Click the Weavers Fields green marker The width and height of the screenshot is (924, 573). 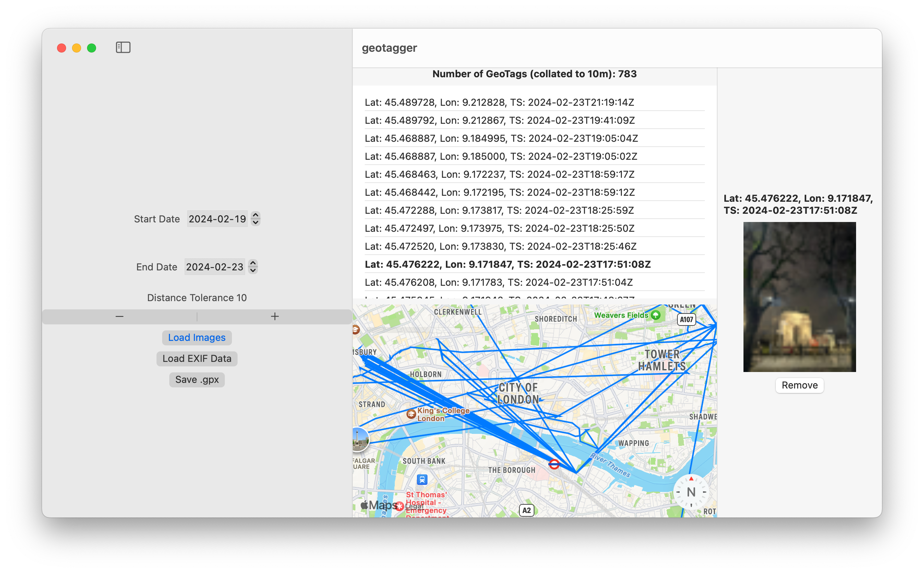coord(656,315)
